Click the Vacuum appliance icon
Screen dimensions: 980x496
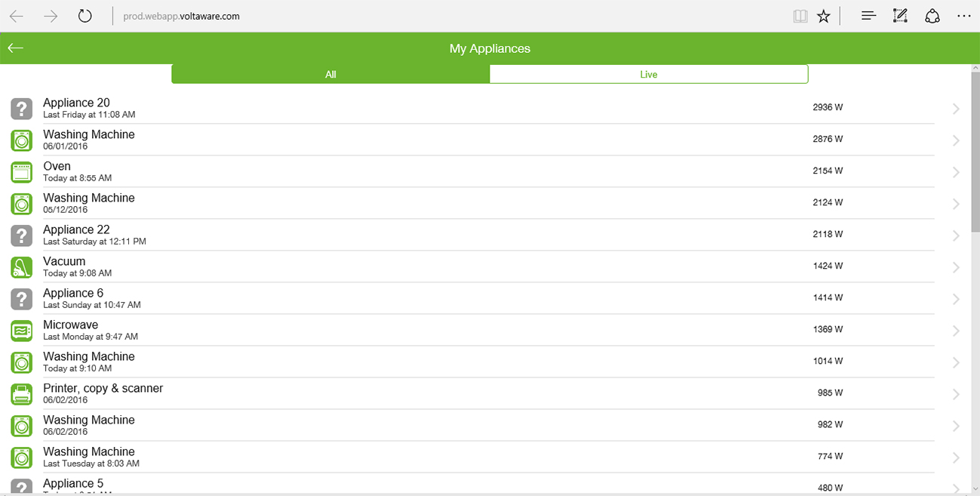click(22, 267)
